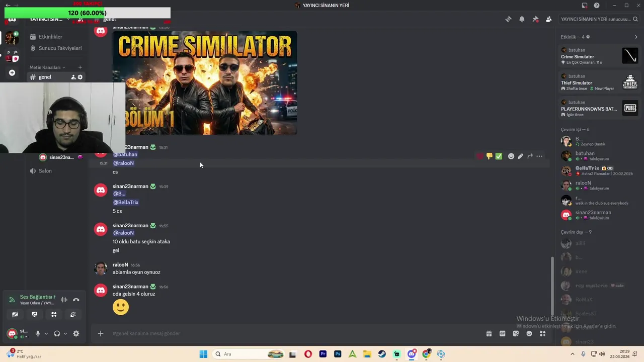Image resolution: width=644 pixels, height=362 pixels.
Task: Open Etkinlikler in the sidebar
Action: pos(56,37)
